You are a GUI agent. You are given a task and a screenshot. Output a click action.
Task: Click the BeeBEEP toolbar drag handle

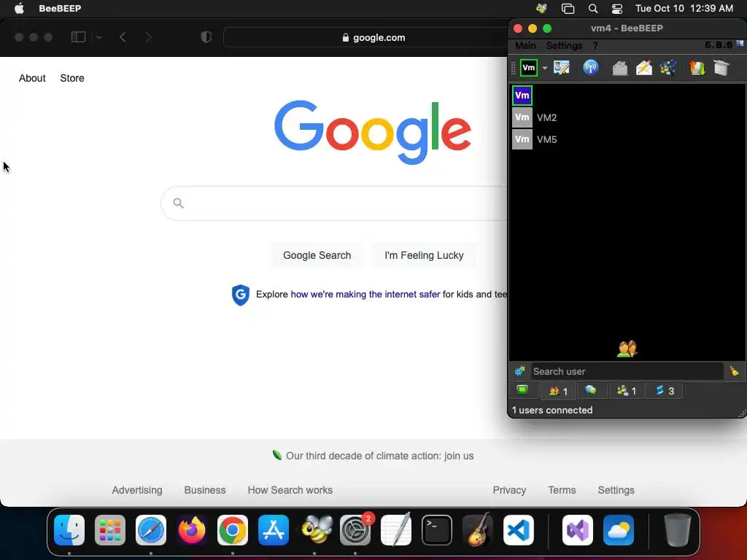(x=513, y=68)
